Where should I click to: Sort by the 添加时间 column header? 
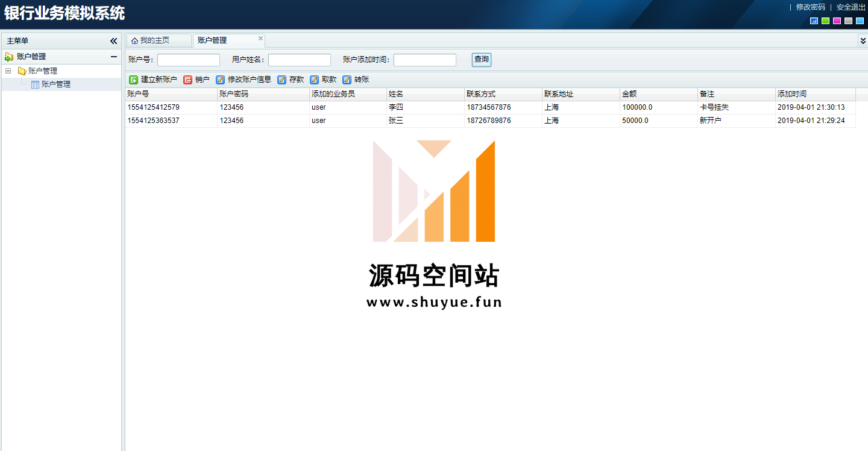click(x=816, y=94)
